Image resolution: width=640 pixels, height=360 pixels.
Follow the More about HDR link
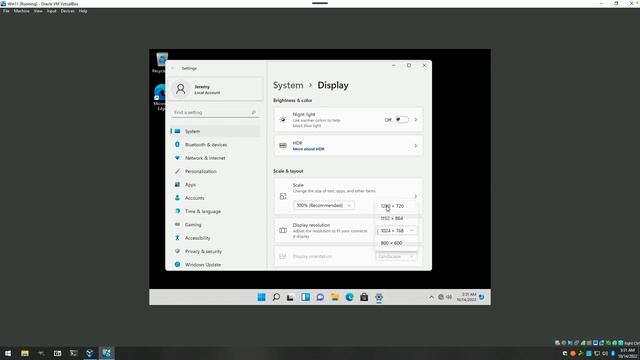(x=309, y=149)
